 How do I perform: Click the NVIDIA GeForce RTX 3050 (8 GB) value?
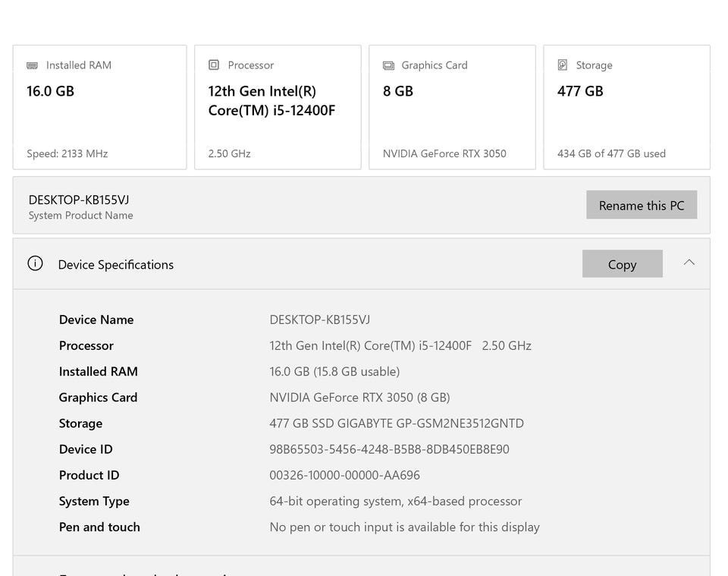coord(359,398)
